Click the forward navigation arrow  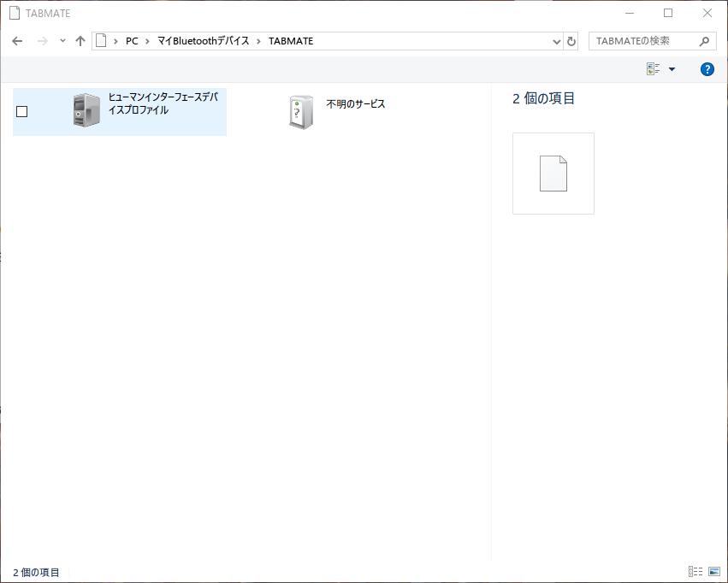42,41
